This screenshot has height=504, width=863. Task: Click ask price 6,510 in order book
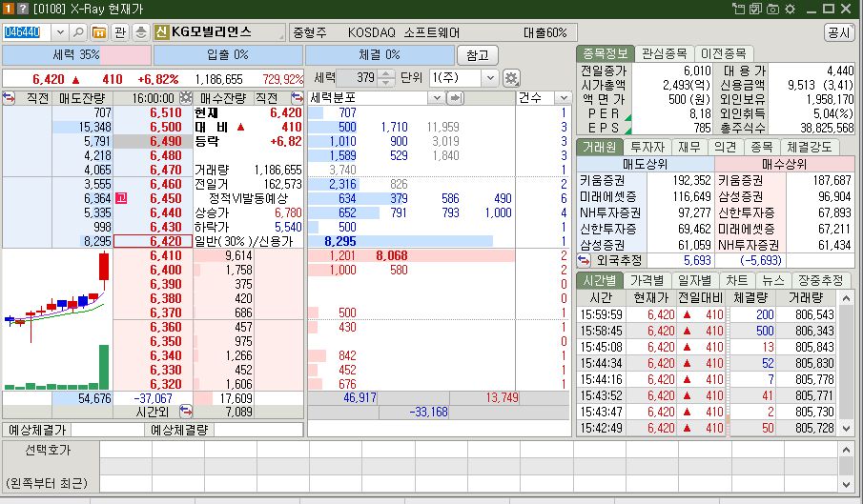pyautogui.click(x=166, y=112)
